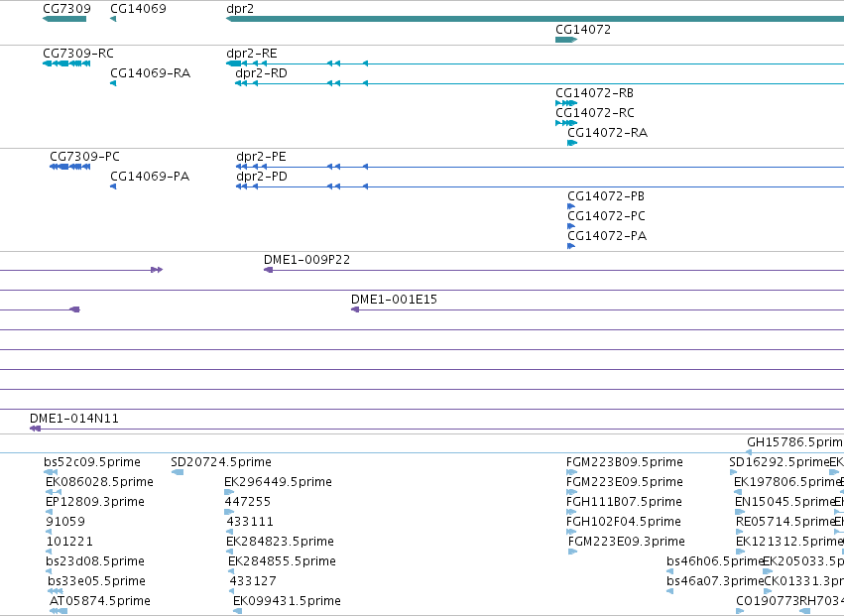844x616 pixels.
Task: Click the CG14072-RA transcript label
Action: pyautogui.click(x=608, y=133)
